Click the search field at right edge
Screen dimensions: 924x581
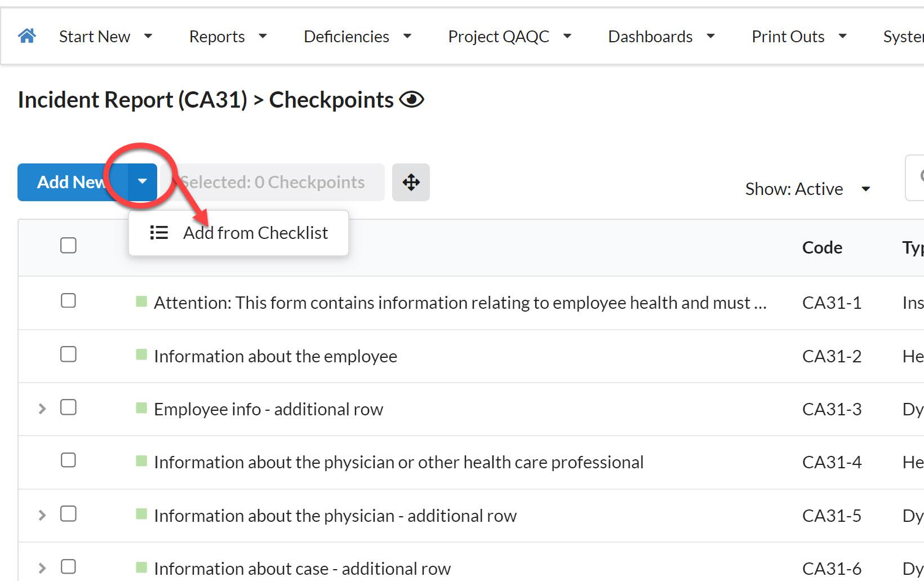click(914, 178)
